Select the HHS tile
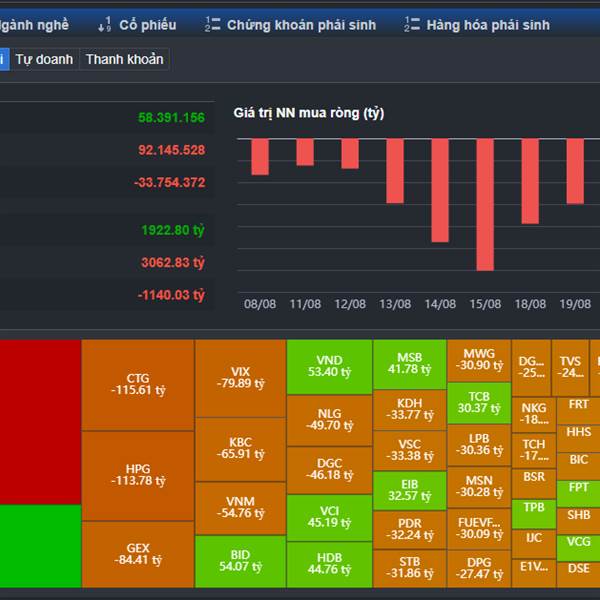600x600 pixels. [579, 439]
